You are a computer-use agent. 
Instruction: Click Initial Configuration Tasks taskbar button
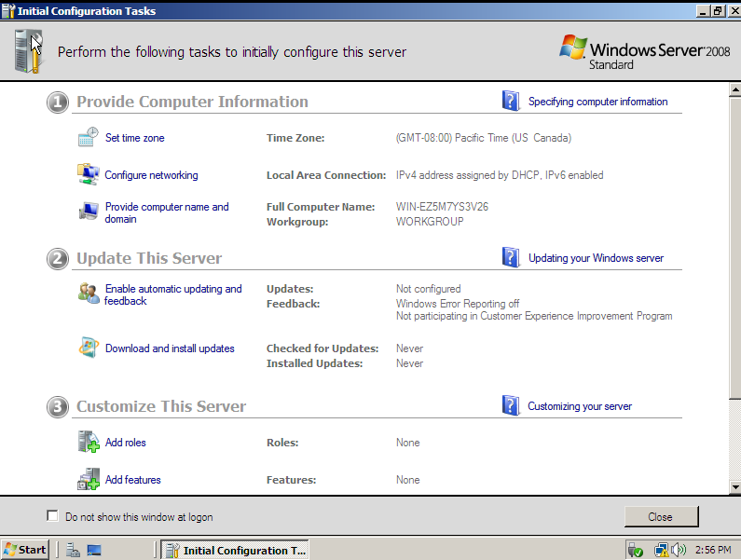[x=235, y=550]
